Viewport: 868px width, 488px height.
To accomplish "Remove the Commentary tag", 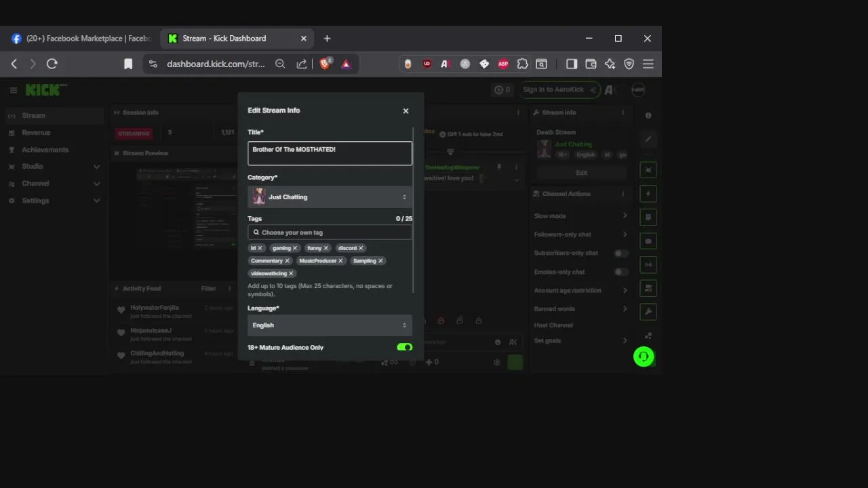I will (x=287, y=261).
